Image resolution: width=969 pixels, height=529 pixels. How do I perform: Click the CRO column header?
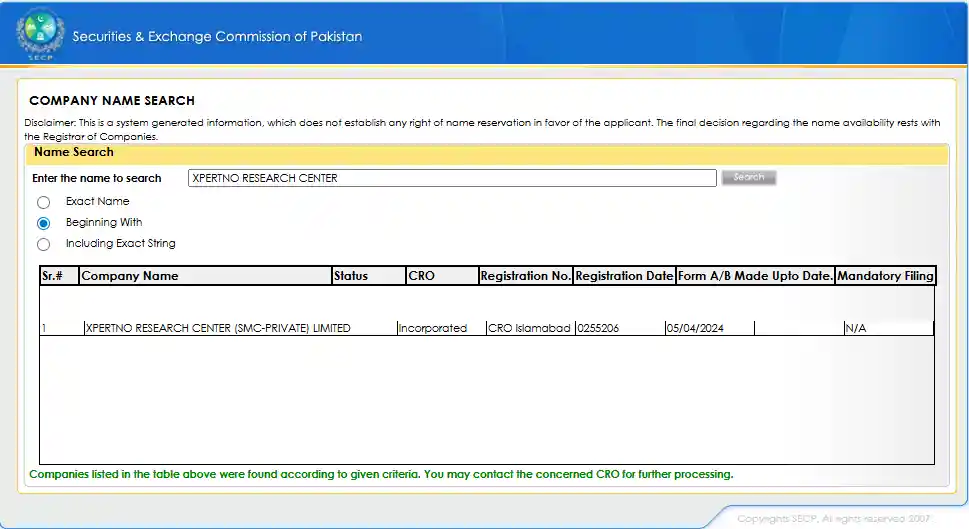(442, 276)
